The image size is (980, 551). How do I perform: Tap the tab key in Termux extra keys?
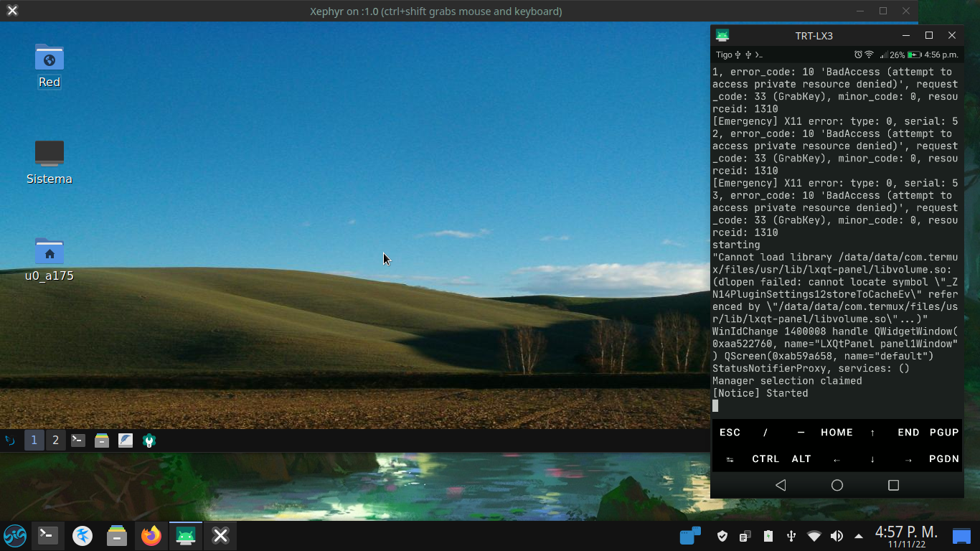pyautogui.click(x=730, y=459)
